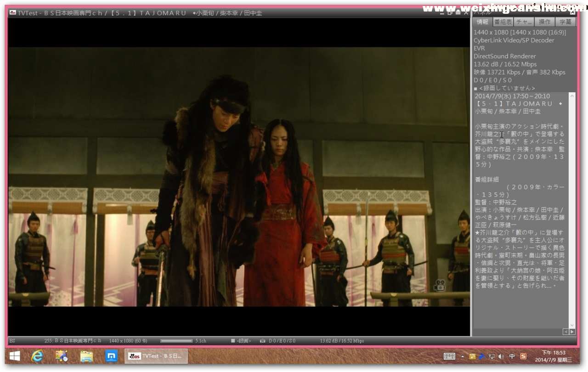
Task: Toggle the 中 IME mode indicator
Action: [512, 356]
